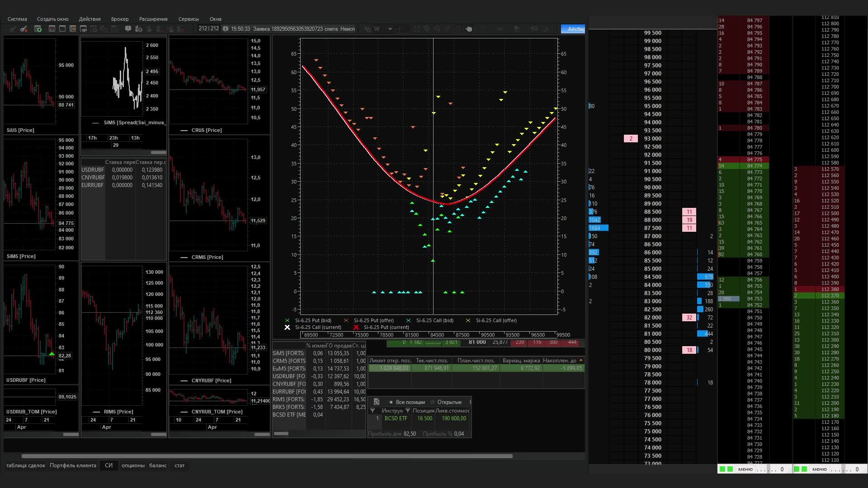This screenshot has width=868, height=488.
Task: Open the chart timeframe dropdown arrow near W
Action: click(390, 29)
